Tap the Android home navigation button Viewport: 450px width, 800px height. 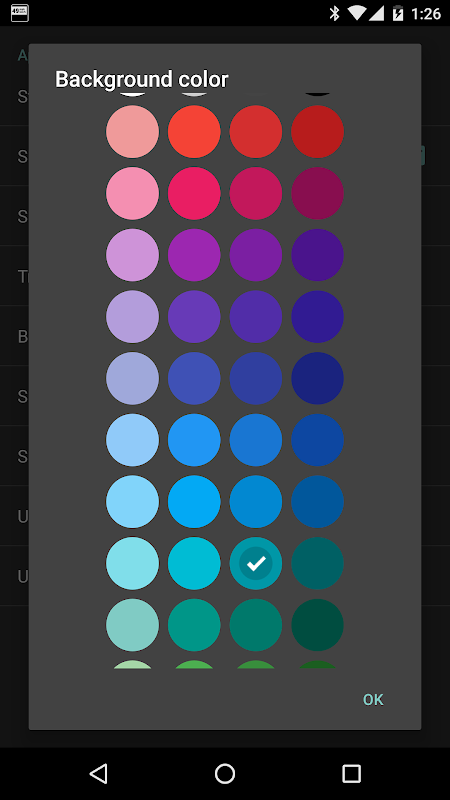pos(225,774)
